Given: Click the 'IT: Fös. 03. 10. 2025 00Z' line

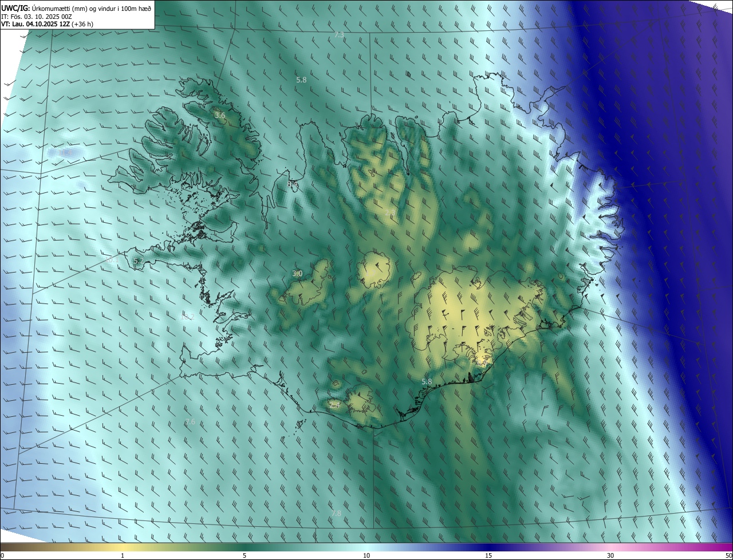Looking at the screenshot, I should 37,16.
